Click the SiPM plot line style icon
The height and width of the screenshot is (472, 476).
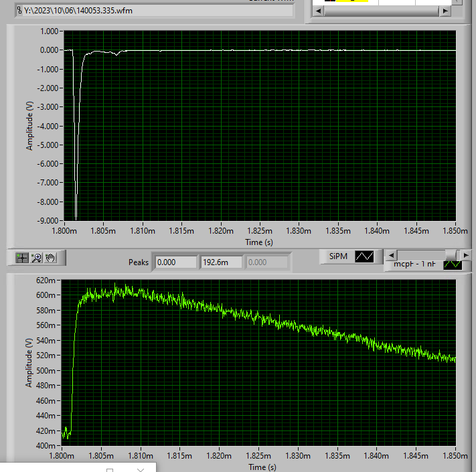(364, 256)
